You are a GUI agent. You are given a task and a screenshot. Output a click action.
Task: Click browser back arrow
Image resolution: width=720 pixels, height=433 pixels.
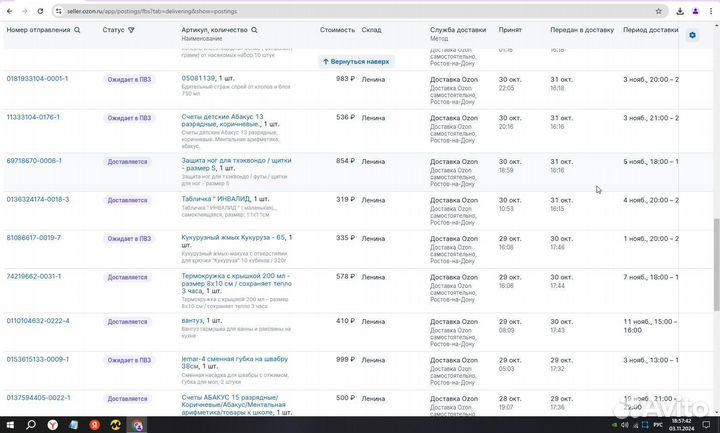(9, 11)
